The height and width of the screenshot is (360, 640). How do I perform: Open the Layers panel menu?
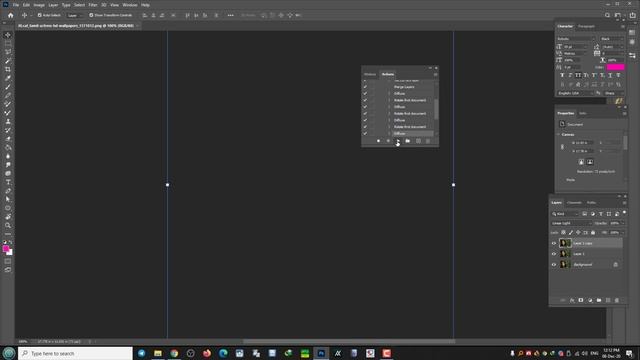(624, 202)
